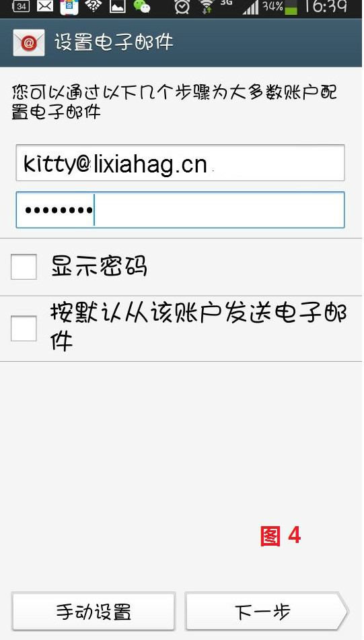Tap the Wi-Fi signal status icon
Screen dimensions: 364x640
point(207,7)
